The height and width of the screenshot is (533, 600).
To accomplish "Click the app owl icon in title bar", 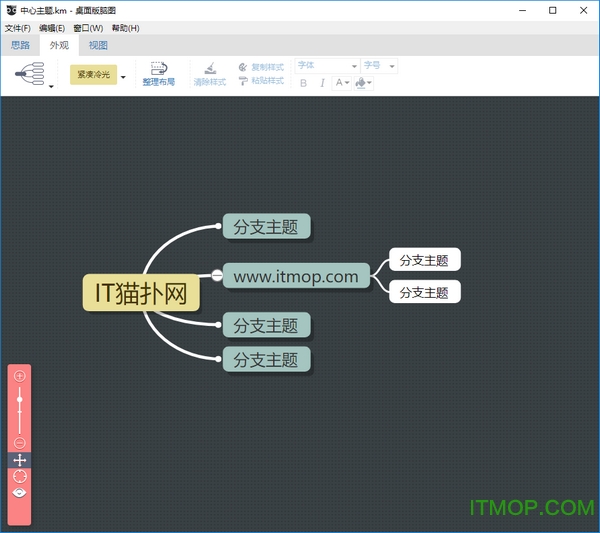I will click(x=11, y=10).
